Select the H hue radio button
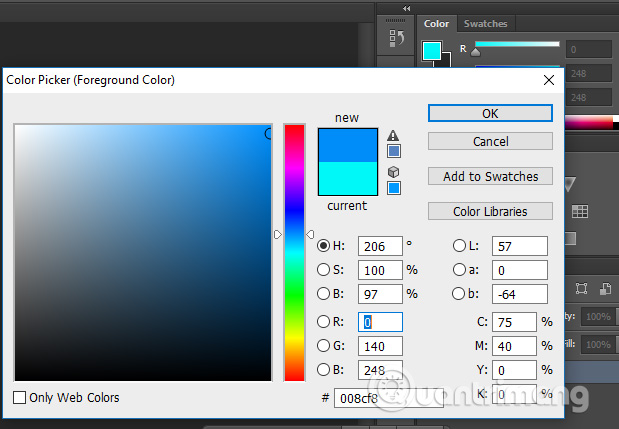This screenshot has width=619, height=429. tap(323, 246)
